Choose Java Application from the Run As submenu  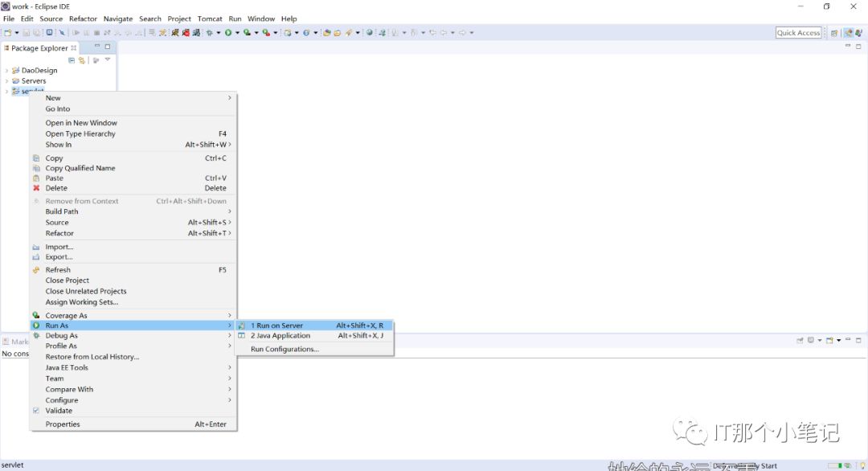click(x=314, y=335)
